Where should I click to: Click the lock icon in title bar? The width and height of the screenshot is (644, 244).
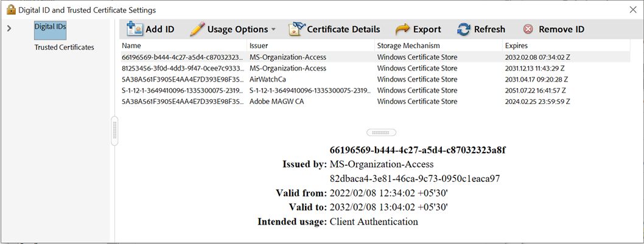pos(10,10)
